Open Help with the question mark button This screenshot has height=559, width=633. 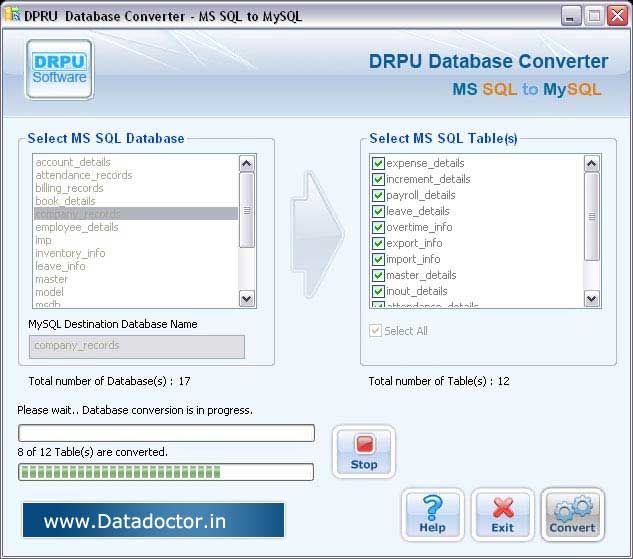tap(432, 515)
